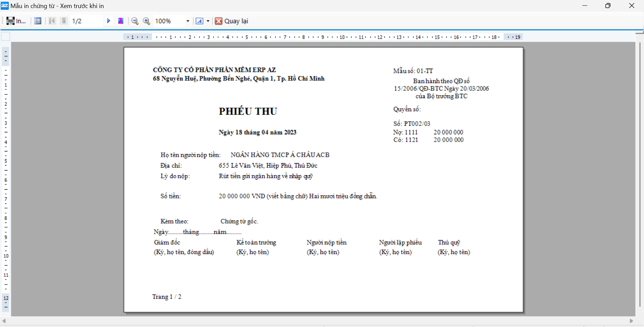Click the horizontal scrollbar left arrow
Viewport: 644px width, 327px height.
click(4, 321)
